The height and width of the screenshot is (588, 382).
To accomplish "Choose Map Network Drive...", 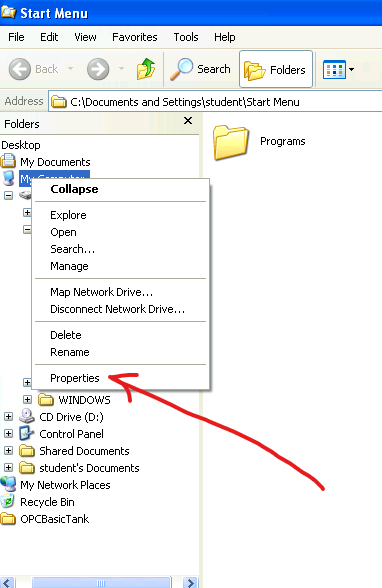I will point(121,292).
